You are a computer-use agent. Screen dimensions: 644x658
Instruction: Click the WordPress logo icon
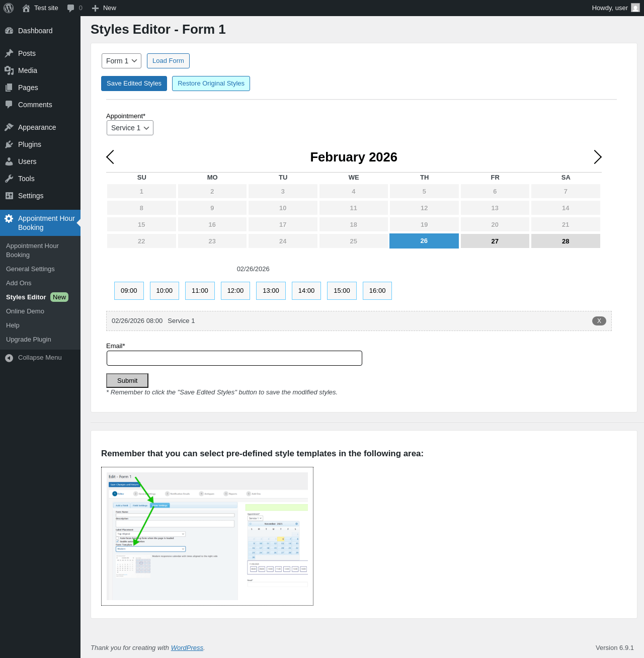tap(9, 8)
